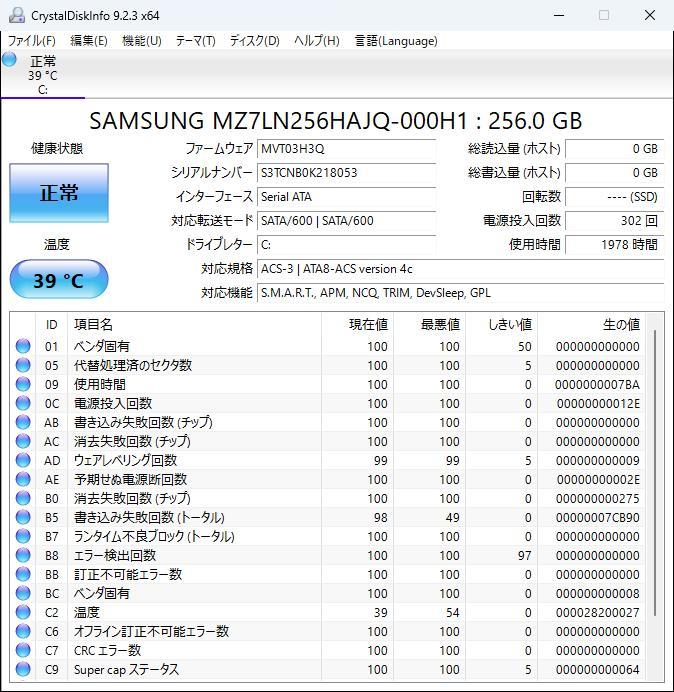
Task: Click status orb for Super cap ステータス
Action: (x=23, y=669)
